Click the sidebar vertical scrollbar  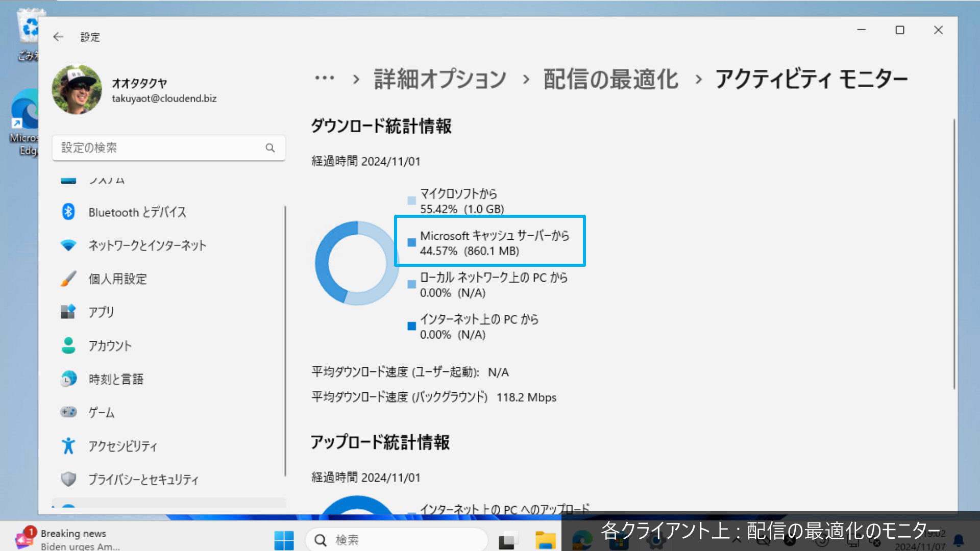pos(285,341)
